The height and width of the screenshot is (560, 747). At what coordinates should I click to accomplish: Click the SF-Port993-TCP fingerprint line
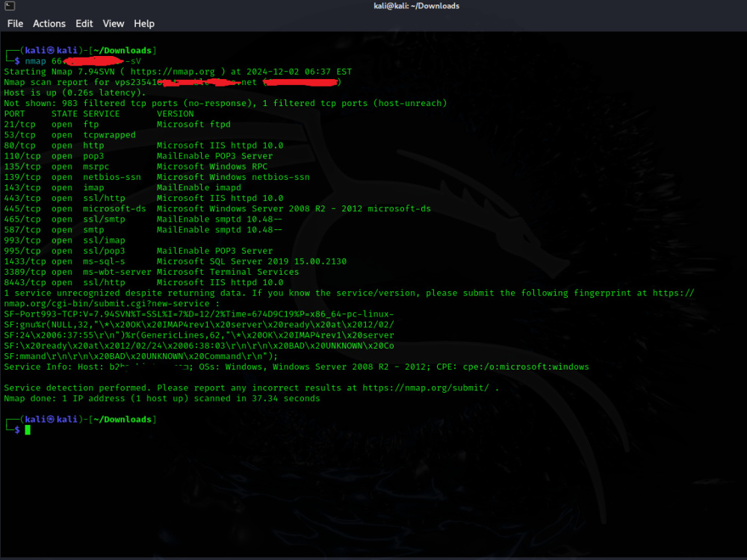199,314
